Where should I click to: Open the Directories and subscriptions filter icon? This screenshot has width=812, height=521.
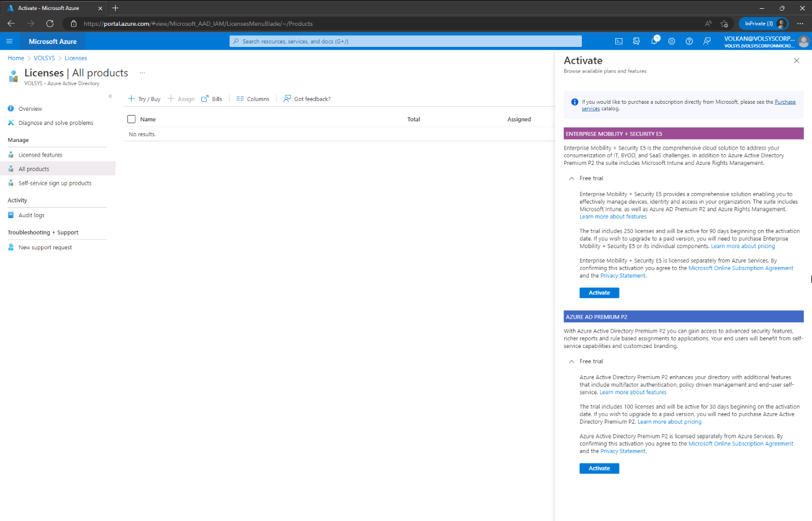(x=636, y=41)
